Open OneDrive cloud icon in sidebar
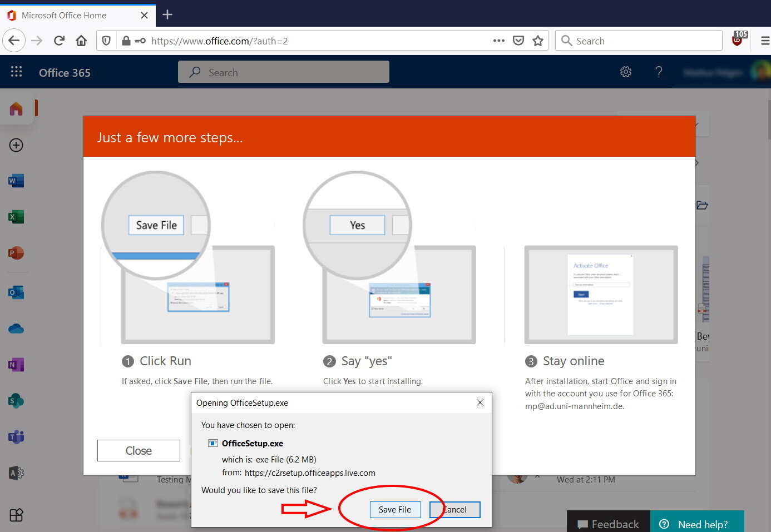 [x=16, y=329]
